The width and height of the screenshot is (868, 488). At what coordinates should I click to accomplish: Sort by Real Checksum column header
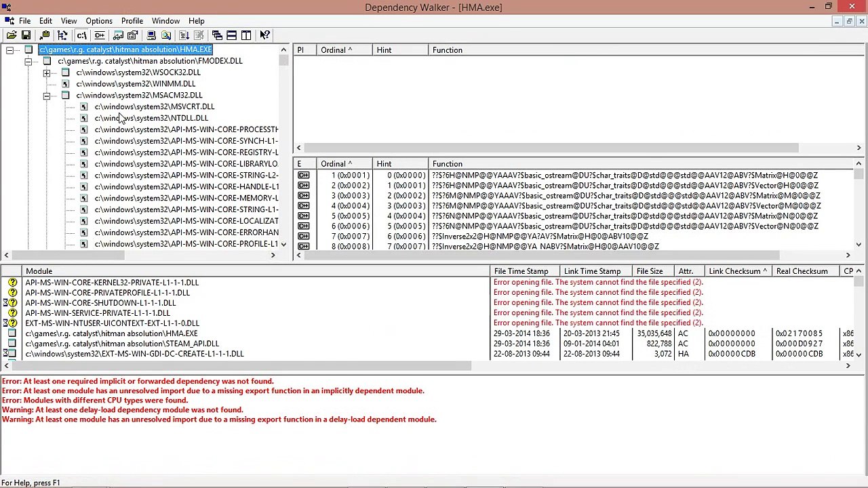(805, 271)
